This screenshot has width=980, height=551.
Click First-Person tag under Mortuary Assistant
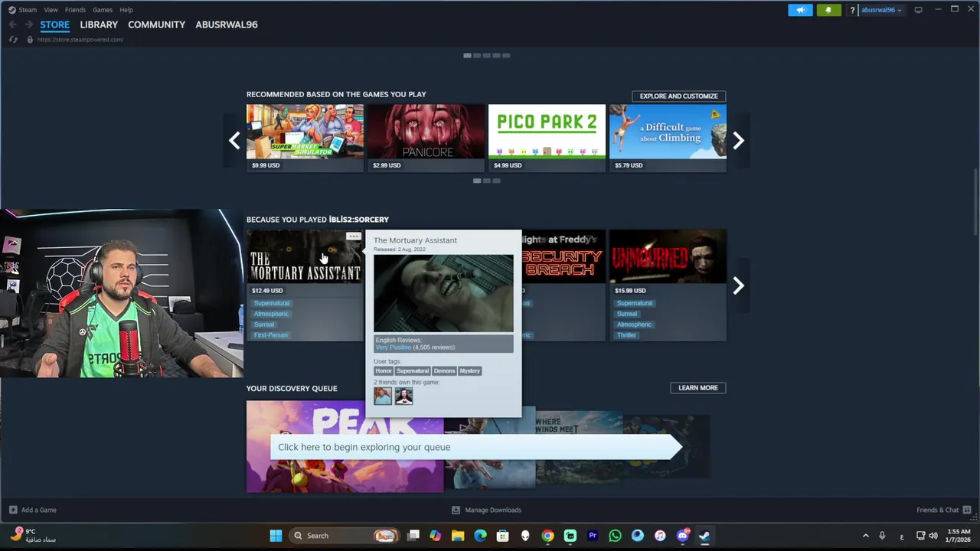271,335
